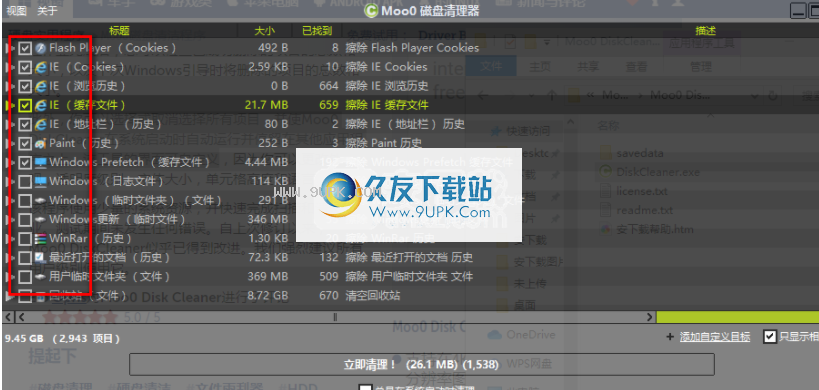Click the 最近打开的文档 row icon
This screenshot has width=819, height=390.
tap(40, 258)
